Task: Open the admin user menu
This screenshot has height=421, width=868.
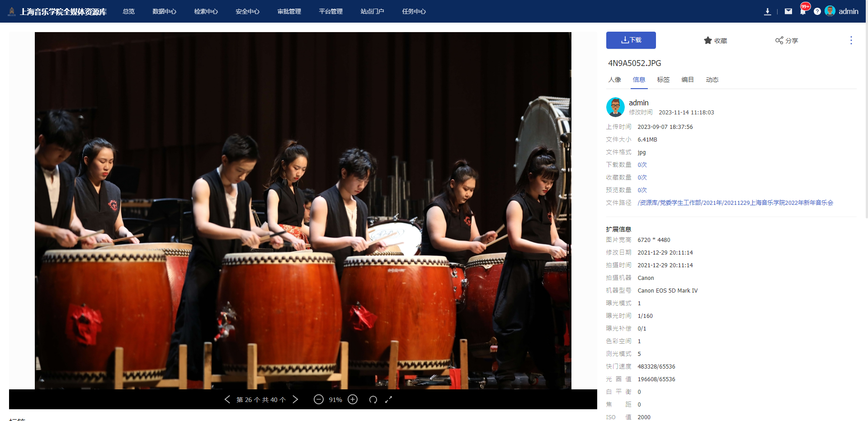Action: click(x=842, y=11)
